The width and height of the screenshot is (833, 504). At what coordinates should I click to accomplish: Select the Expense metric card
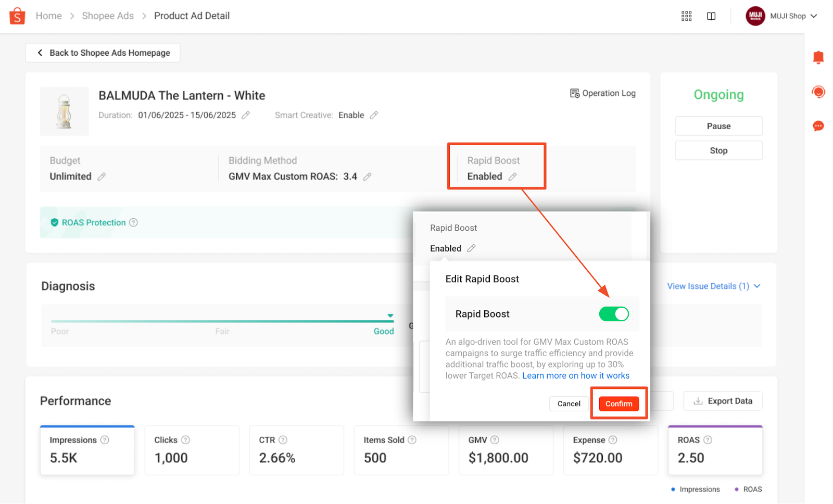[x=611, y=450]
